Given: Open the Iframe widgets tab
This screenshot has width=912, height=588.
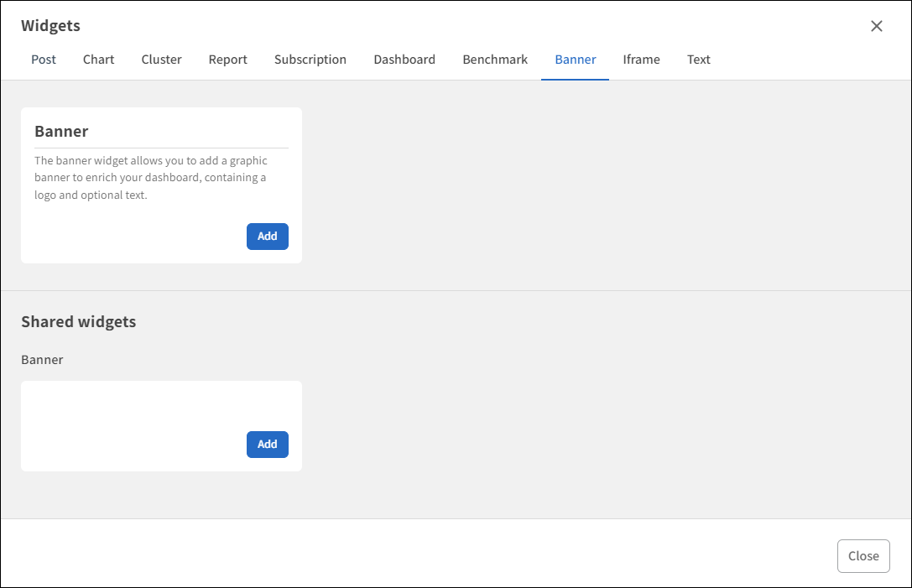Looking at the screenshot, I should (x=641, y=60).
